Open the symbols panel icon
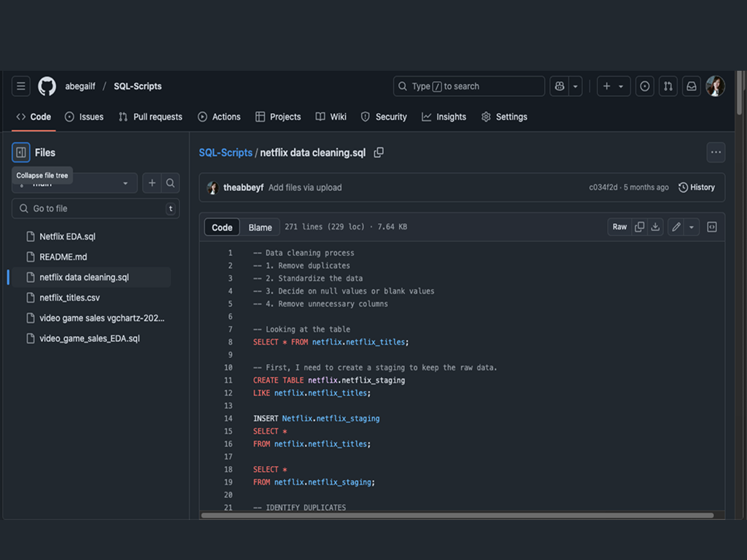 point(712,227)
